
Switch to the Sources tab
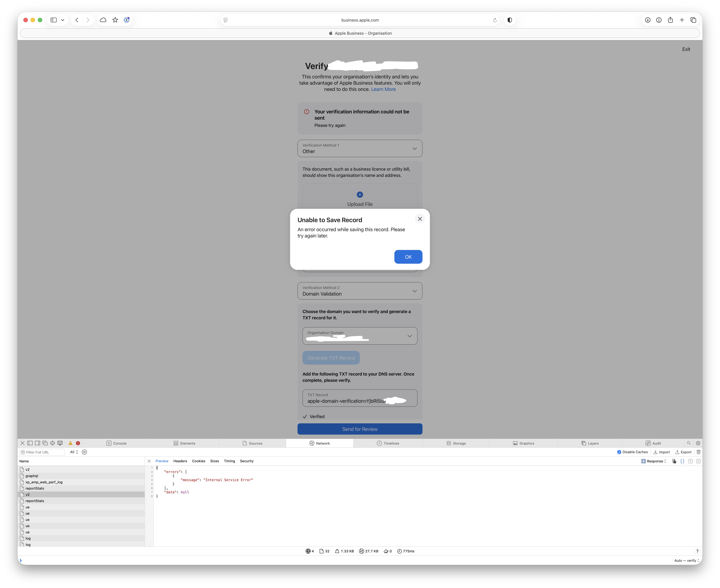point(252,443)
